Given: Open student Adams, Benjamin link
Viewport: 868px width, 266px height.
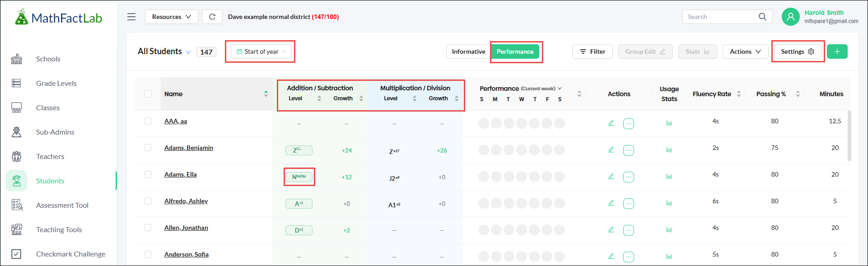Looking at the screenshot, I should [x=189, y=148].
